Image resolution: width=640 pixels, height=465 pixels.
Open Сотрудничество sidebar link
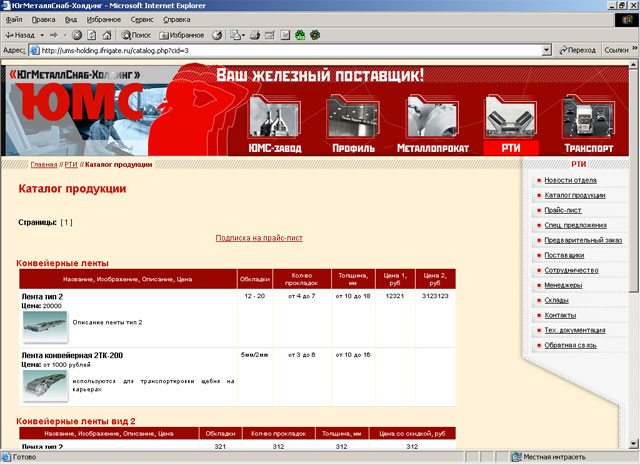pos(571,270)
